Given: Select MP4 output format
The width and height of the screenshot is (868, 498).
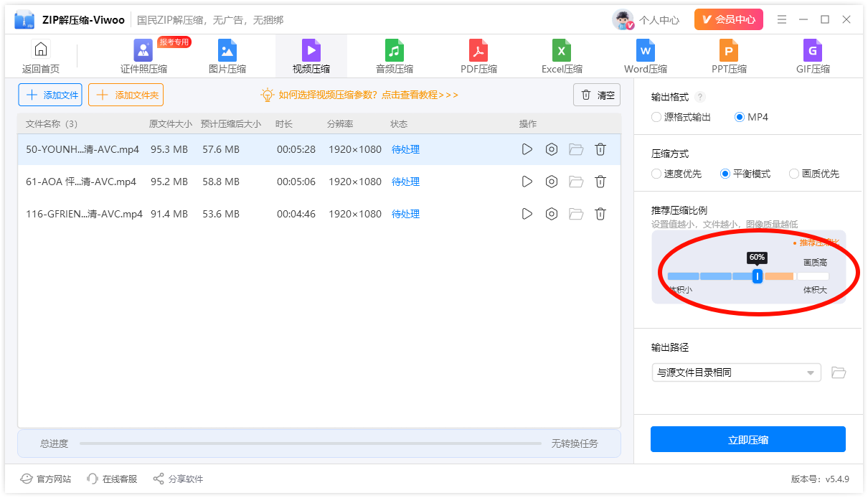Looking at the screenshot, I should [751, 117].
